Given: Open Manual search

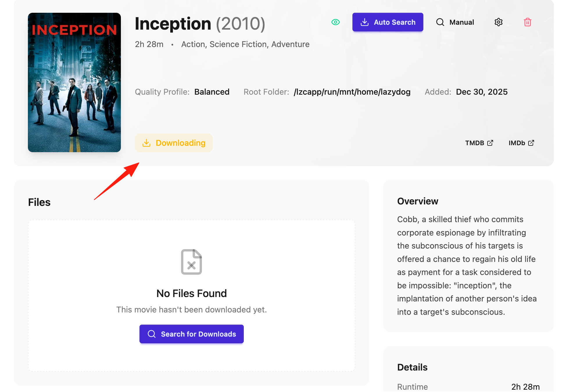Looking at the screenshot, I should [455, 22].
